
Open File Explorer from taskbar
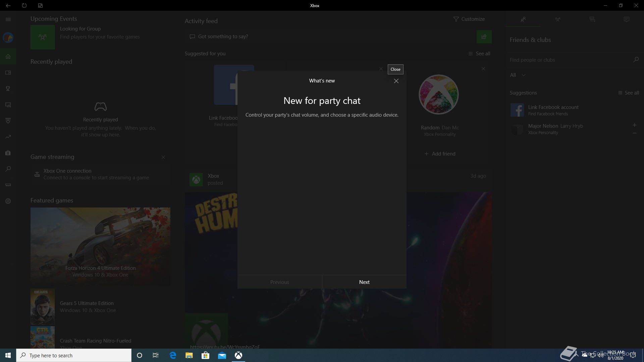click(x=189, y=355)
